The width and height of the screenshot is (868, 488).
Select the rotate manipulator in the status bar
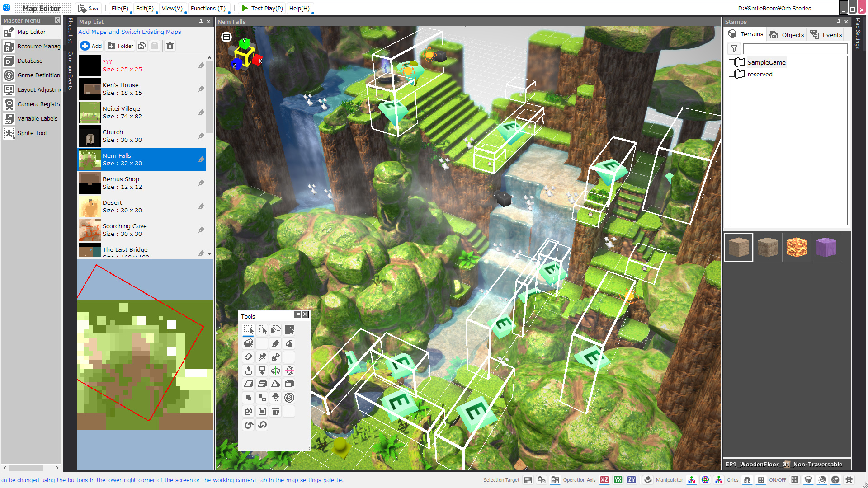point(706,480)
